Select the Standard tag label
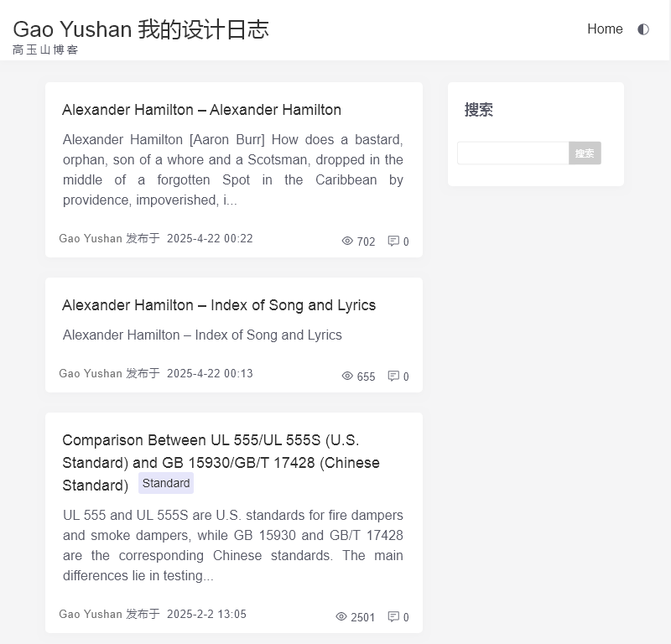671x644 pixels. tap(165, 483)
